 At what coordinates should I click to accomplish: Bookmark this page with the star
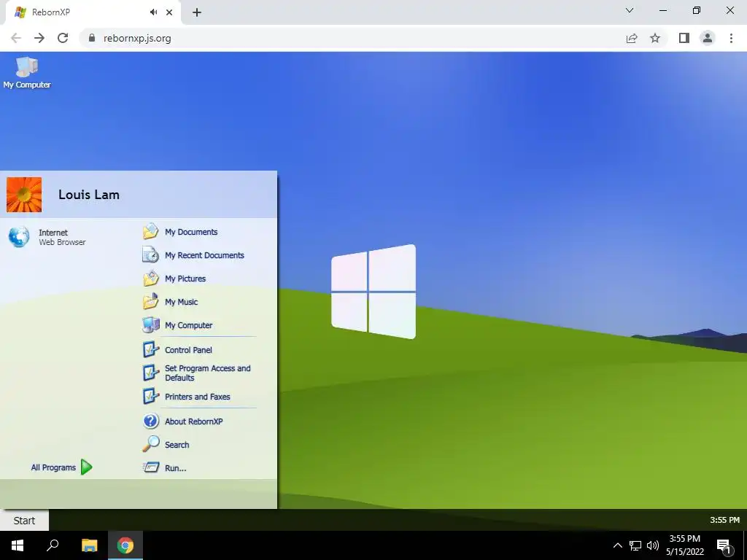point(655,38)
